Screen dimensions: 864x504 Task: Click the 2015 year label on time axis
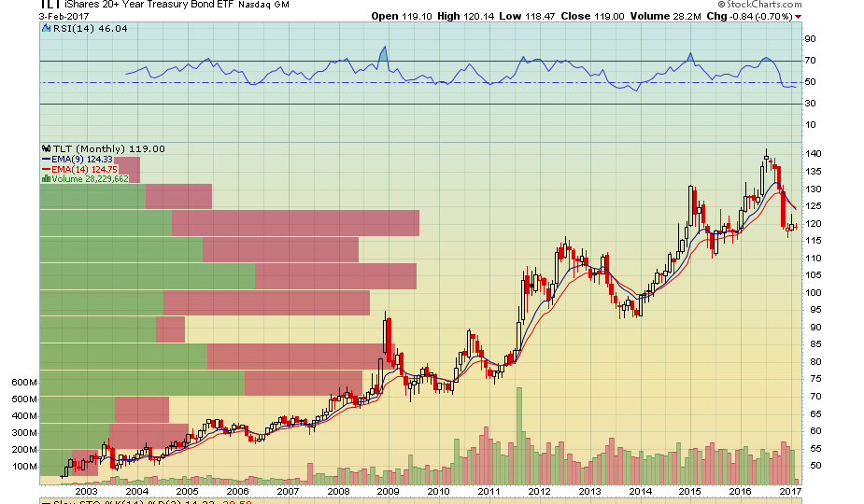tap(690, 492)
